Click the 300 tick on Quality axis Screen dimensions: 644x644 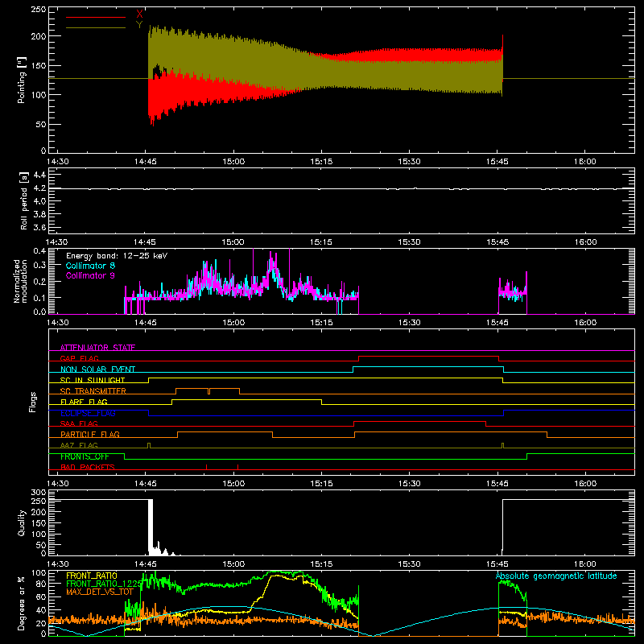pos(39,493)
